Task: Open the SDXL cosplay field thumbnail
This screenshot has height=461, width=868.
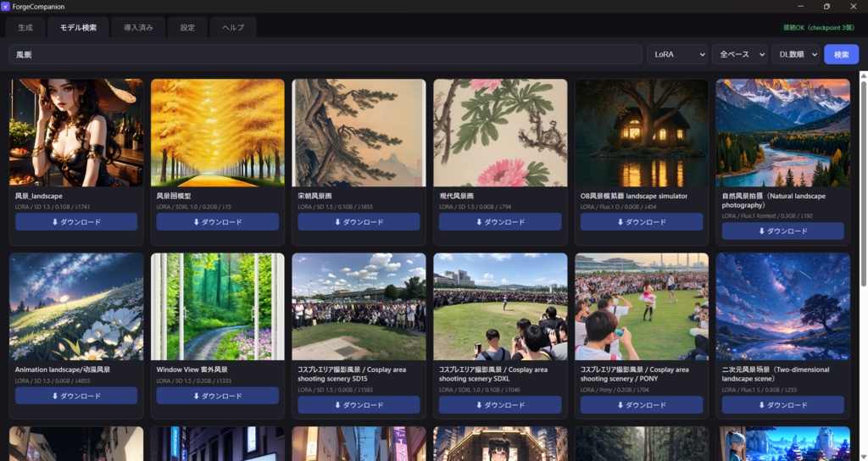Action: (x=500, y=307)
